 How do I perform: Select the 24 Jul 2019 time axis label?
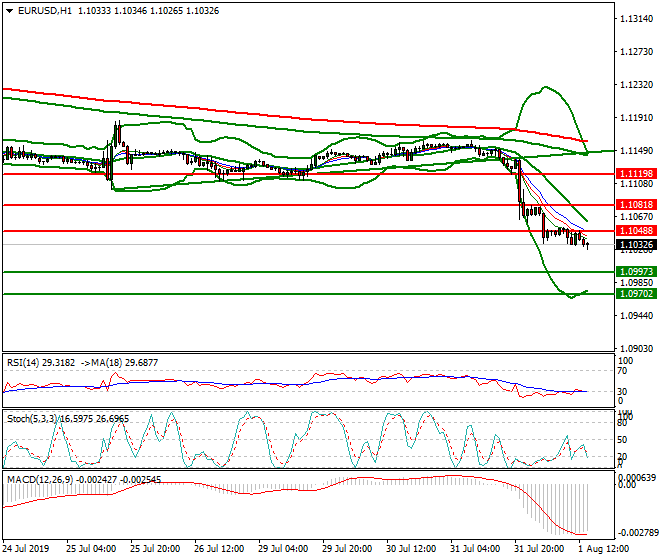(x=26, y=549)
